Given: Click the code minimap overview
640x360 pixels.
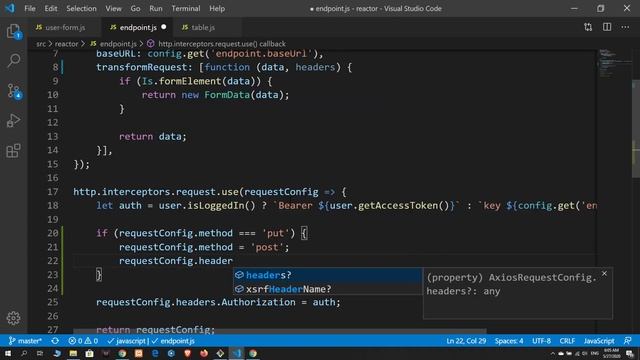Looking at the screenshot, I should pos(615,64).
